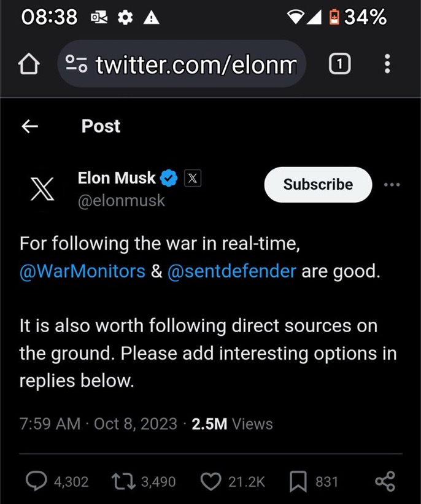Open the @WarMonitors mention link
Screen dimensions: 421x504
coord(82,271)
